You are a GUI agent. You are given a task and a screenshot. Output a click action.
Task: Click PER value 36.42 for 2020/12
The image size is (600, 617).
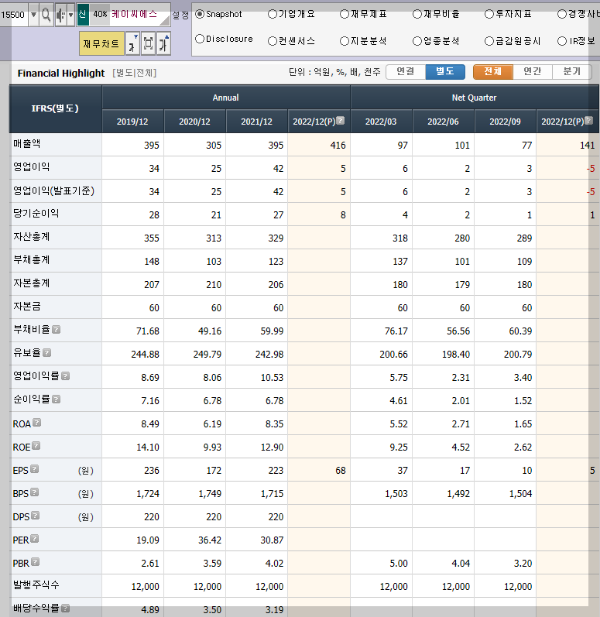coord(210,540)
